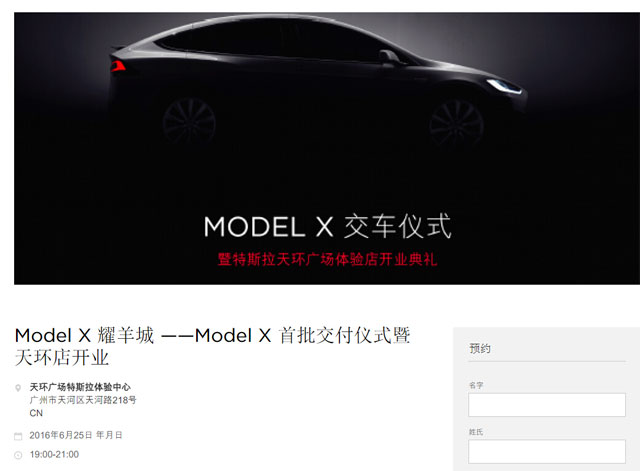The image size is (640, 471).
Task: Click the 年月日 text after the date
Action: [109, 435]
